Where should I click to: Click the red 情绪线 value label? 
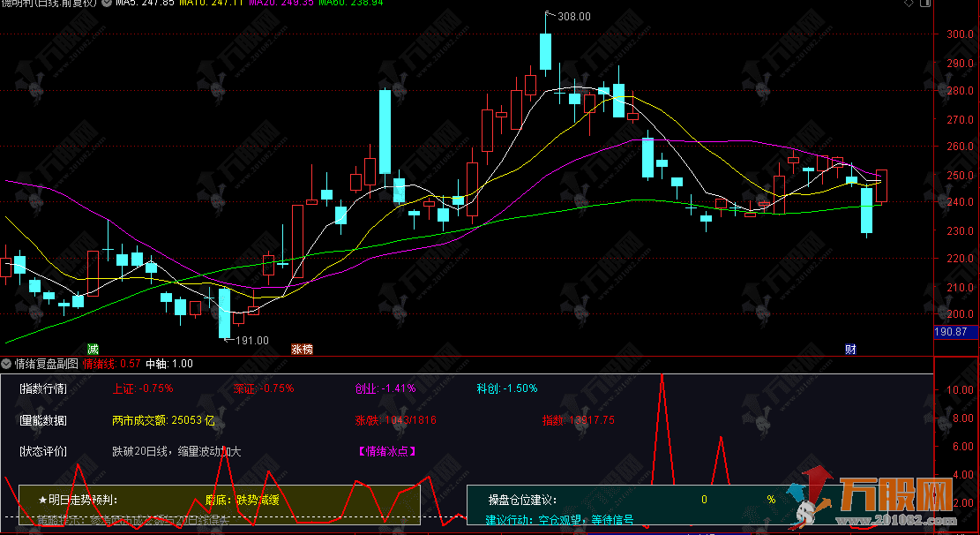point(111,363)
